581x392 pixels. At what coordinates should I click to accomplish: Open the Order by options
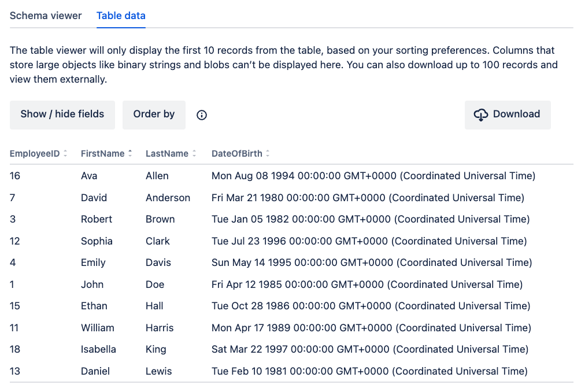pos(154,114)
